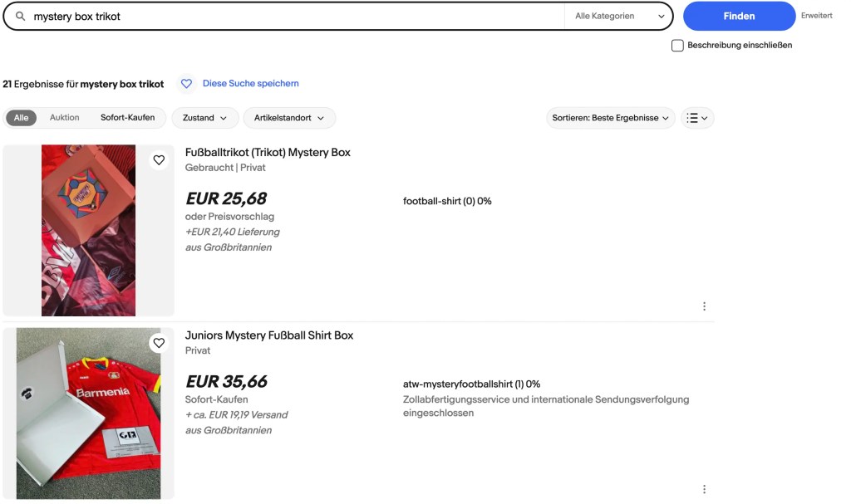This screenshot has height=504, width=851.
Task: Click the search magnifier icon
Action: click(21, 17)
